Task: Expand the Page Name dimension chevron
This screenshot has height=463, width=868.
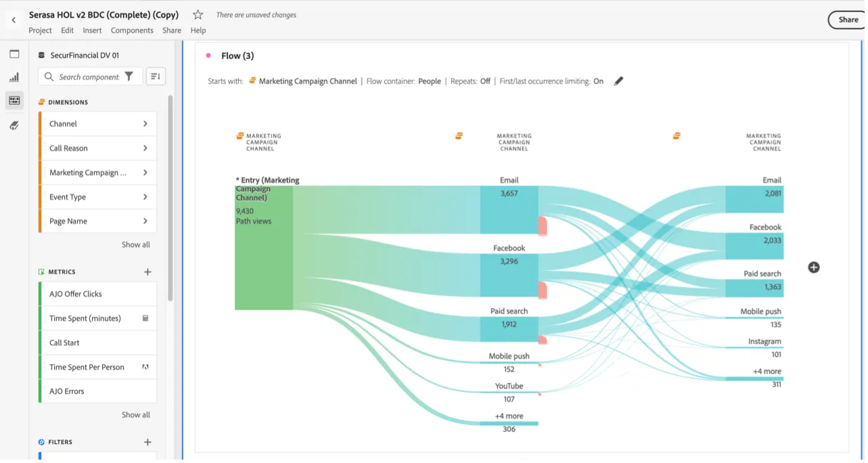Action: coord(145,221)
